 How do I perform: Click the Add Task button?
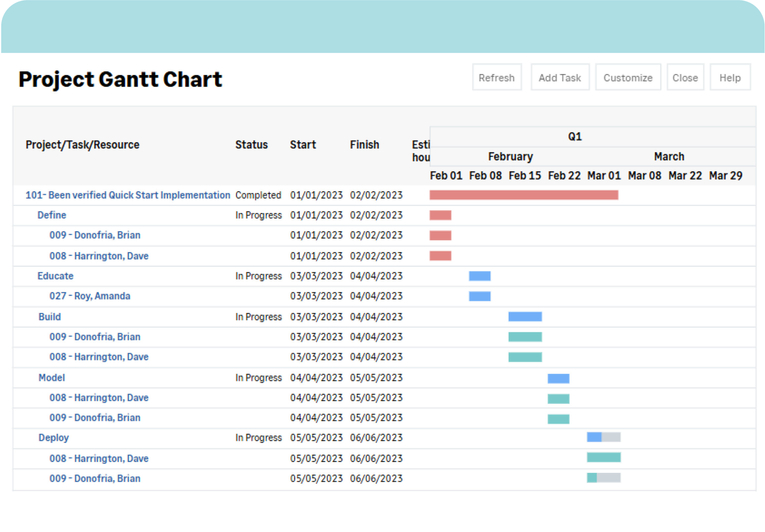coord(560,77)
